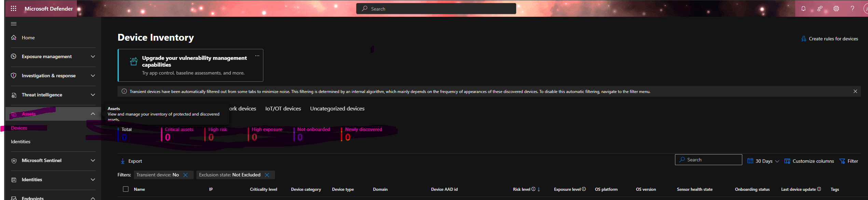Open settings gear icon
Viewport: 868px width, 200px height.
click(x=836, y=9)
